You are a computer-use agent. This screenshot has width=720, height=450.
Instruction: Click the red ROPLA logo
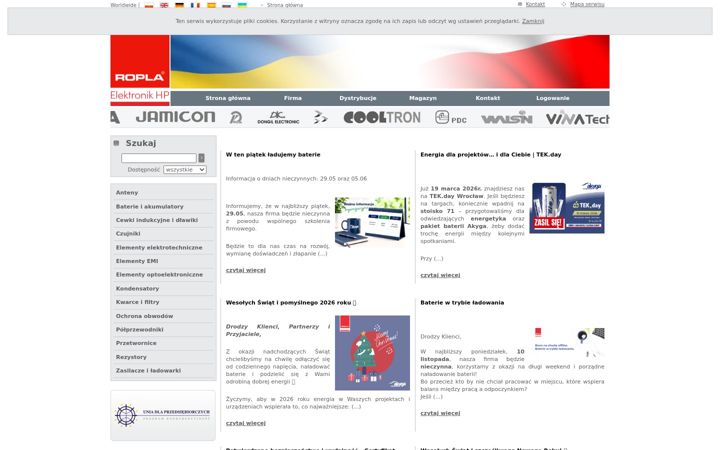[140, 61]
